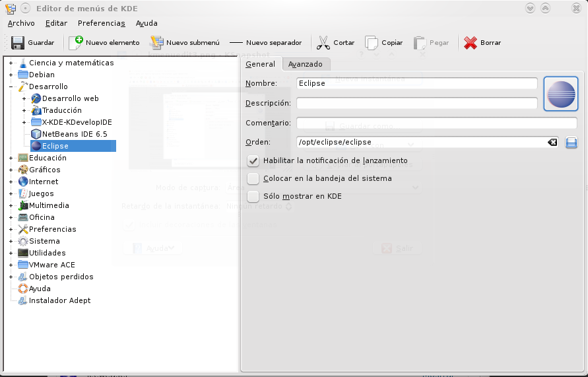The image size is (588, 377).
Task: Click the Desarrollo hammer icon in the tree
Action: click(x=23, y=86)
